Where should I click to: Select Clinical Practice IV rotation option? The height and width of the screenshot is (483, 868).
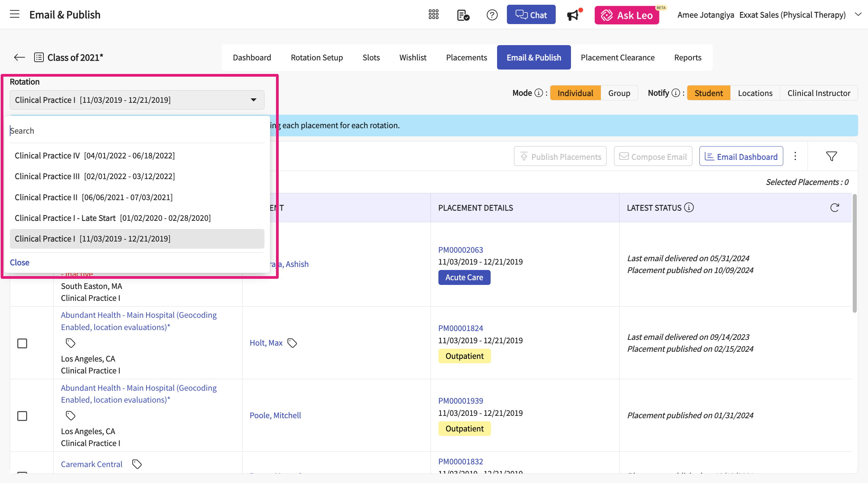pos(95,156)
